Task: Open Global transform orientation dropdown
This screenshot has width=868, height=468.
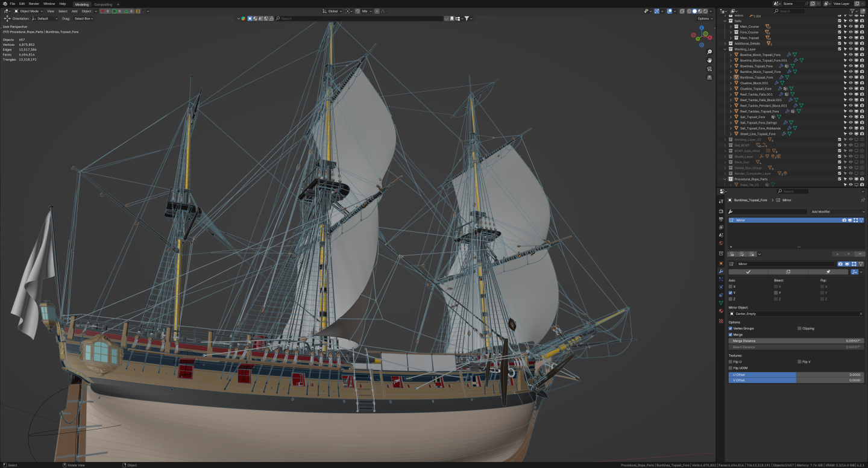Action: click(333, 11)
